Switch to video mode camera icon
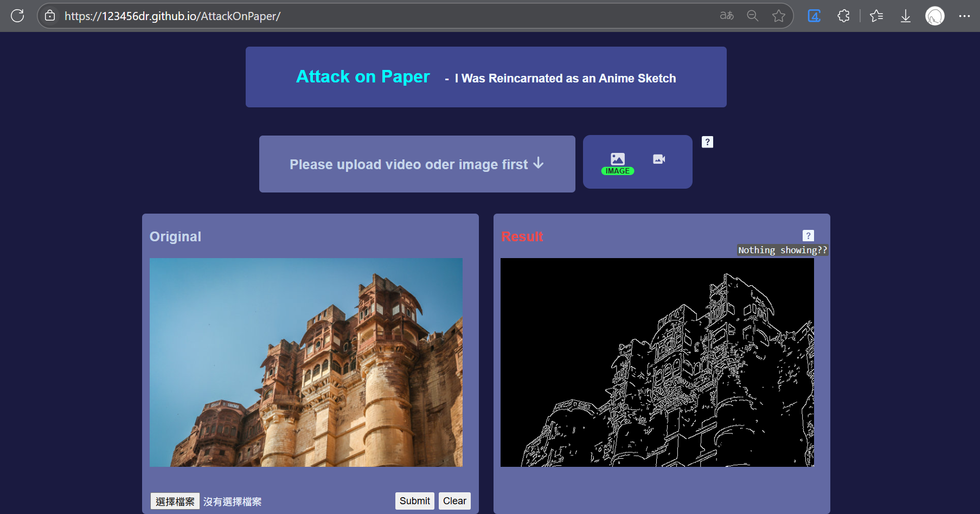The image size is (980, 514). (x=659, y=159)
